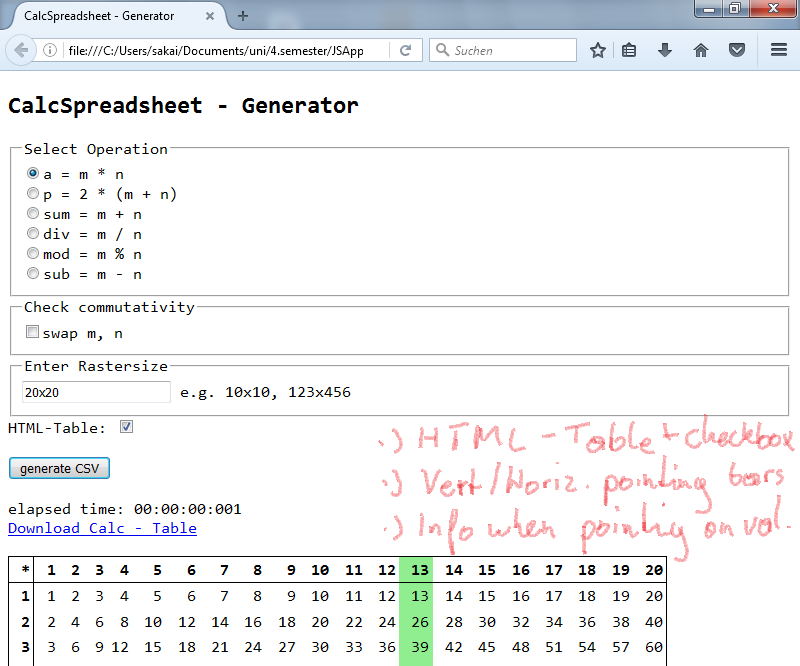
Task: Select the div = m / n operation
Action: click(x=33, y=233)
